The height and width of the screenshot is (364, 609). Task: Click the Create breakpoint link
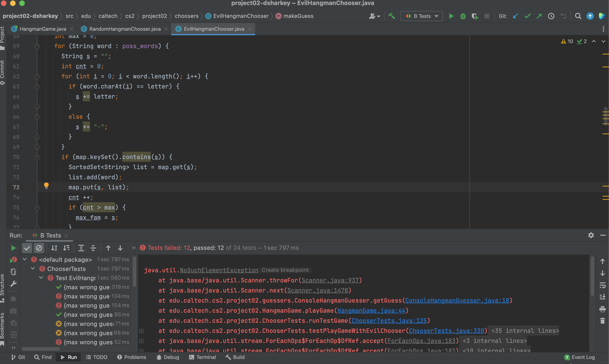(285, 270)
